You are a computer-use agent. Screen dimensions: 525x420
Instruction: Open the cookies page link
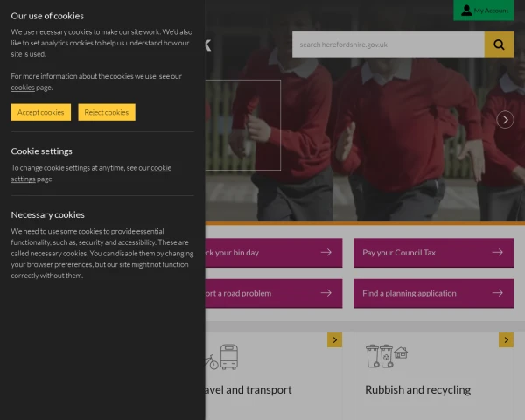pyautogui.click(x=23, y=87)
